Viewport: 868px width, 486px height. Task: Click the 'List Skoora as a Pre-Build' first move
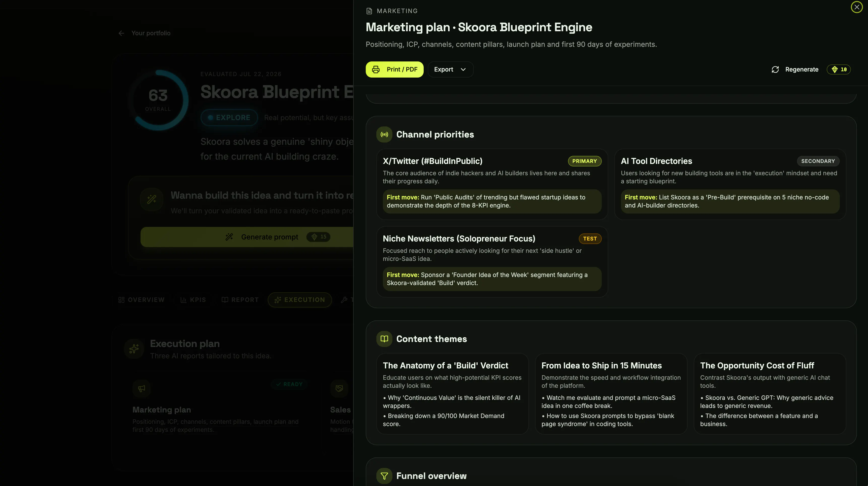click(x=730, y=201)
